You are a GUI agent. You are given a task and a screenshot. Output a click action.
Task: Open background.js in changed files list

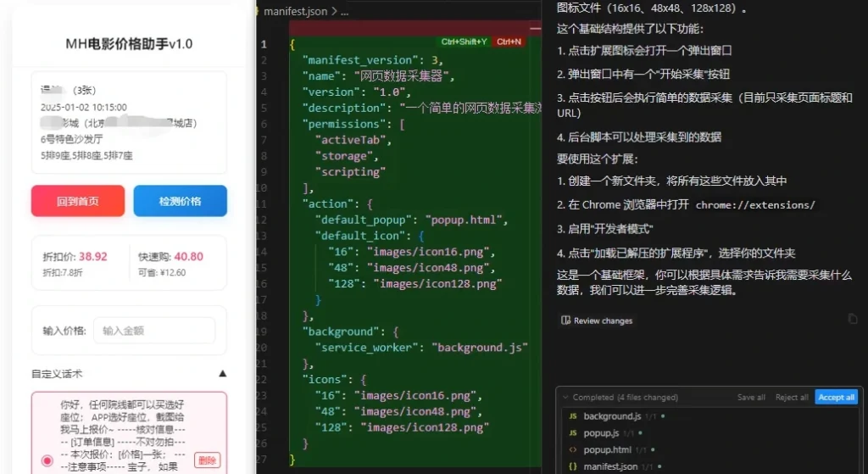tap(612, 416)
